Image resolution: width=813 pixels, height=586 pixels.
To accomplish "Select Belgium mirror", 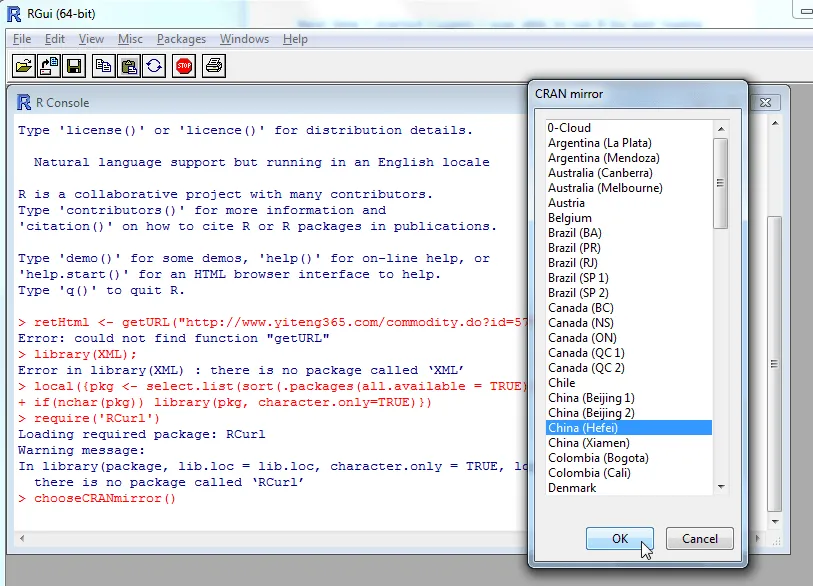I will (629, 218).
